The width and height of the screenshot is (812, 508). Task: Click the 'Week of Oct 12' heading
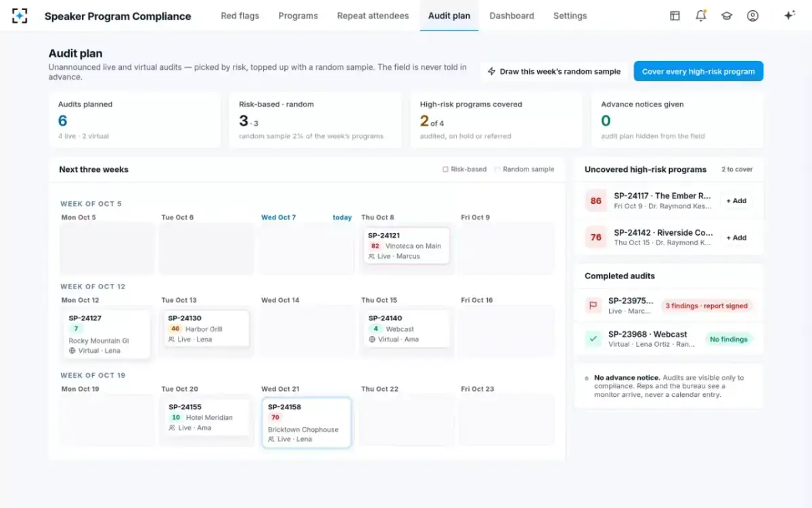point(93,287)
